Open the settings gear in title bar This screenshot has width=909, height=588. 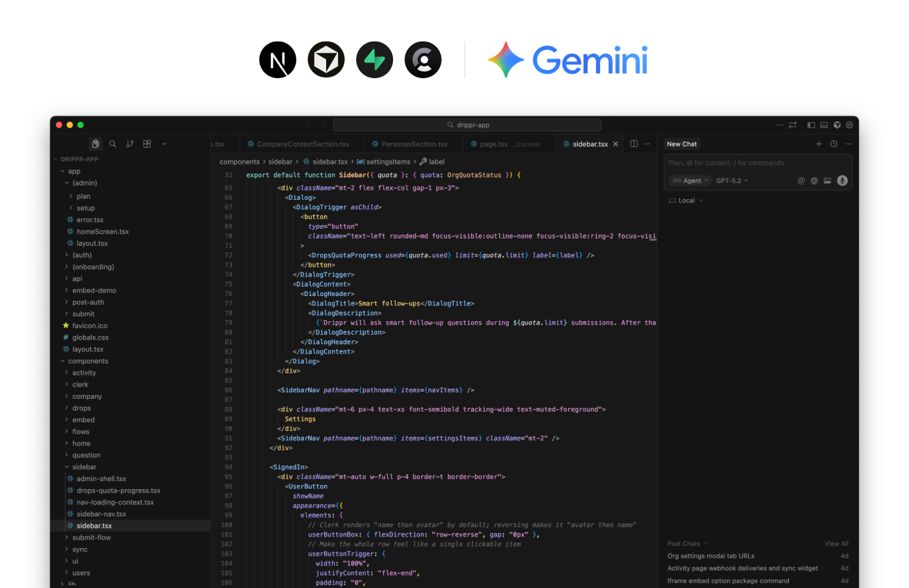(x=850, y=125)
